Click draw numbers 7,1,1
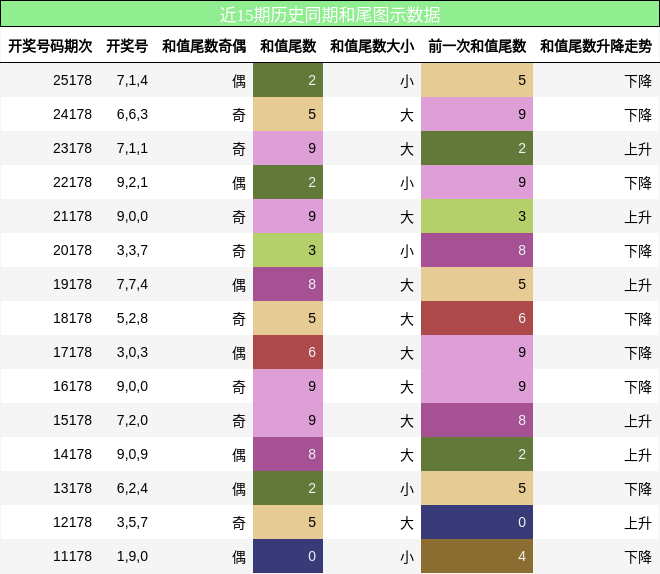This screenshot has width=660, height=574. tap(132, 149)
